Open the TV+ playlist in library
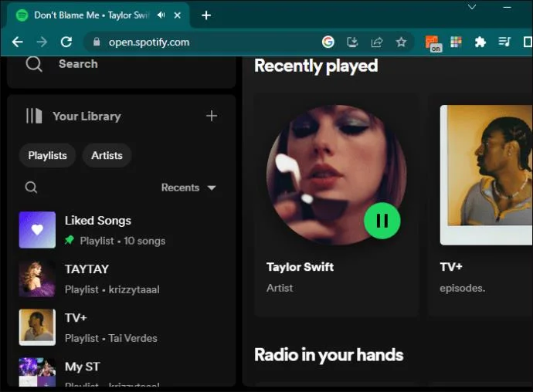The height and width of the screenshot is (392, 533). pos(76,318)
